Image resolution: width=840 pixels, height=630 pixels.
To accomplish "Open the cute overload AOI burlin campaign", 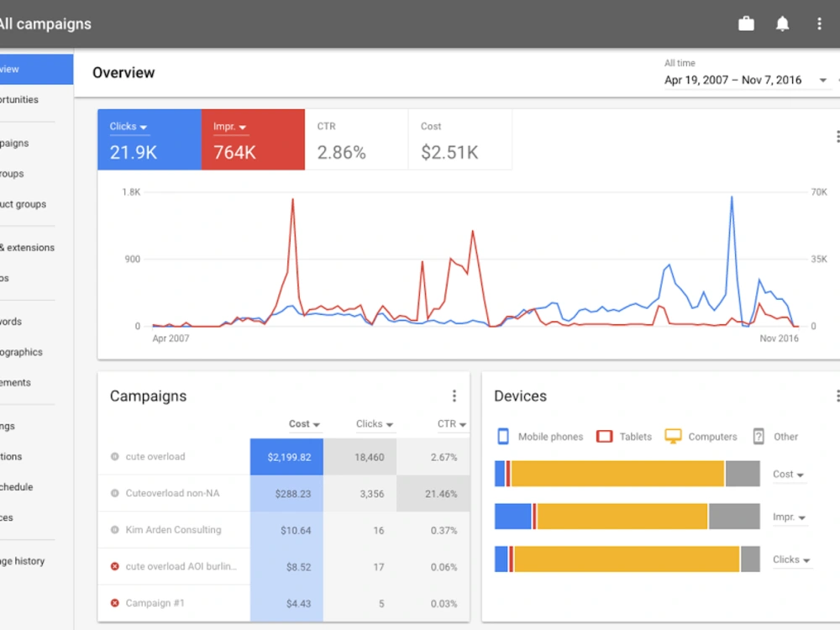I will [x=181, y=566].
